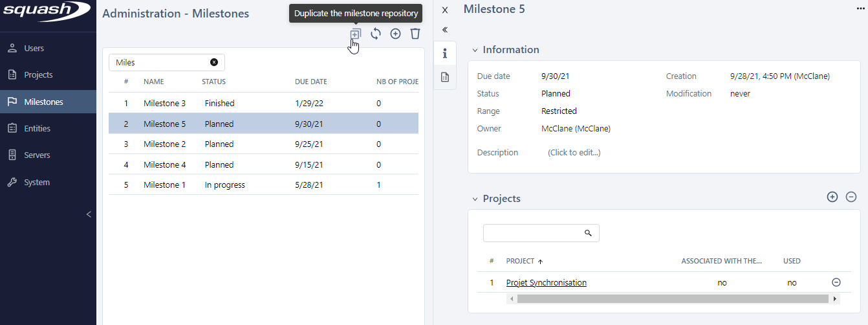868x325 pixels.
Task: Select the Milestone 1 table row
Action: pyautogui.click(x=164, y=185)
